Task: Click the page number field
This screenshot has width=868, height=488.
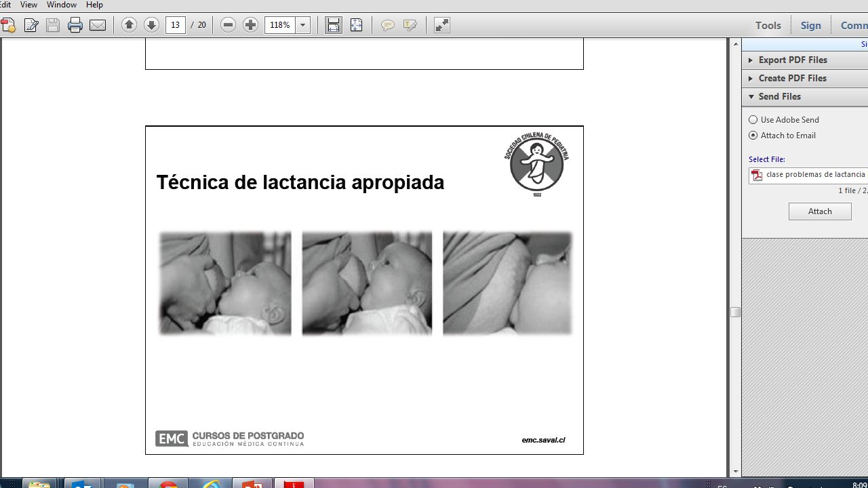Action: coord(176,25)
